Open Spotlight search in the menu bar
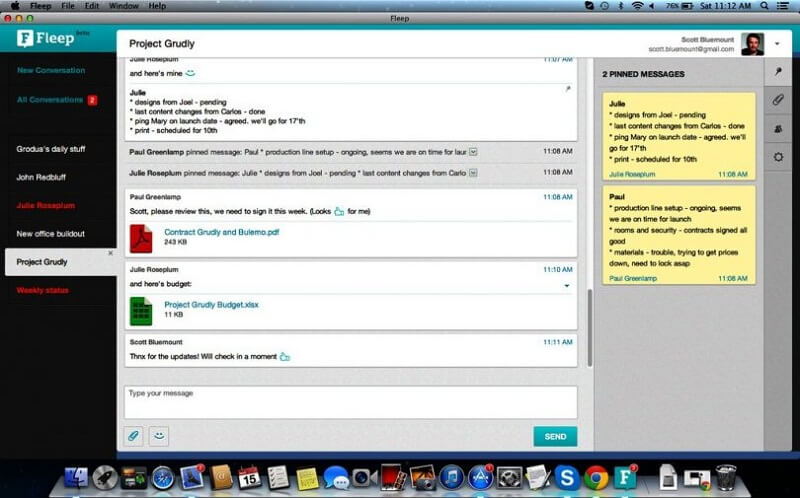Viewport: 800px width, 498px height. coord(764,6)
